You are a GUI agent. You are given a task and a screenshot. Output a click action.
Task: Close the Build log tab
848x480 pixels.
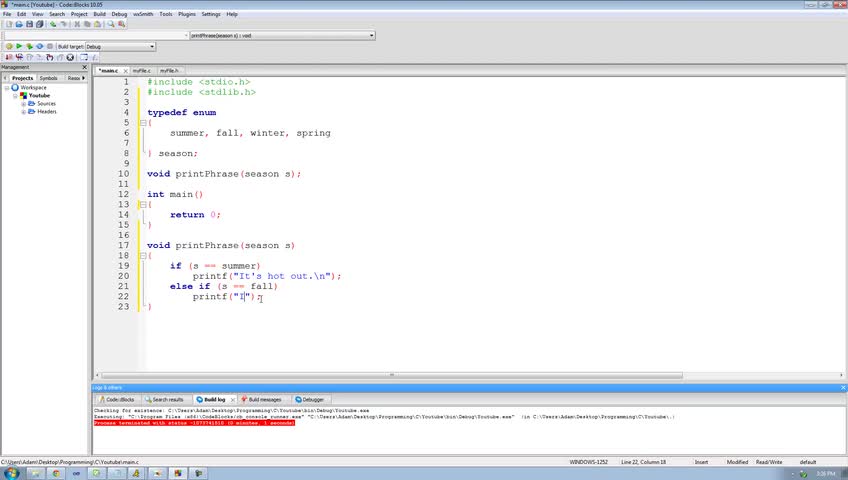pos(233,399)
